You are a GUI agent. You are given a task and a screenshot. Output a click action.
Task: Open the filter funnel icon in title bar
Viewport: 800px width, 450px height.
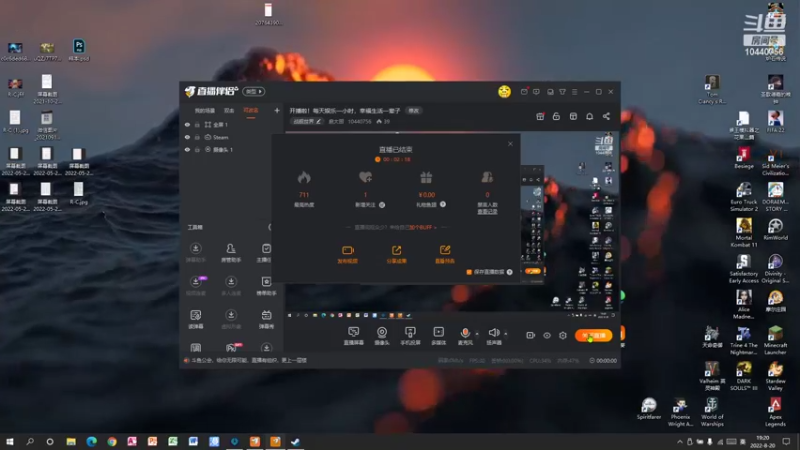(562, 92)
